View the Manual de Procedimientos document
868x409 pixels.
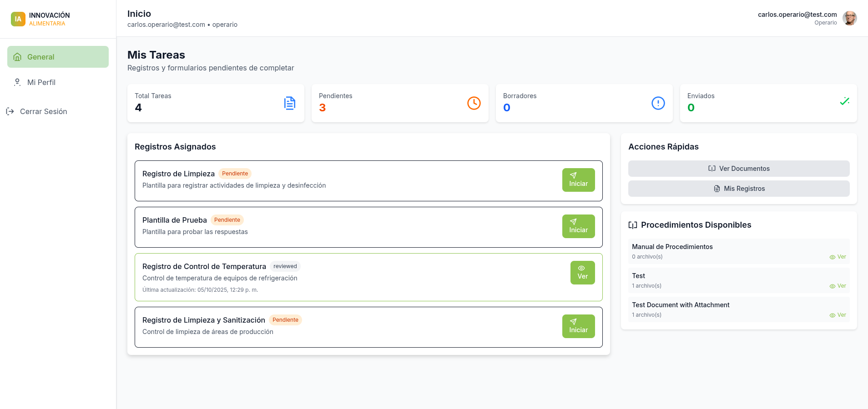838,257
